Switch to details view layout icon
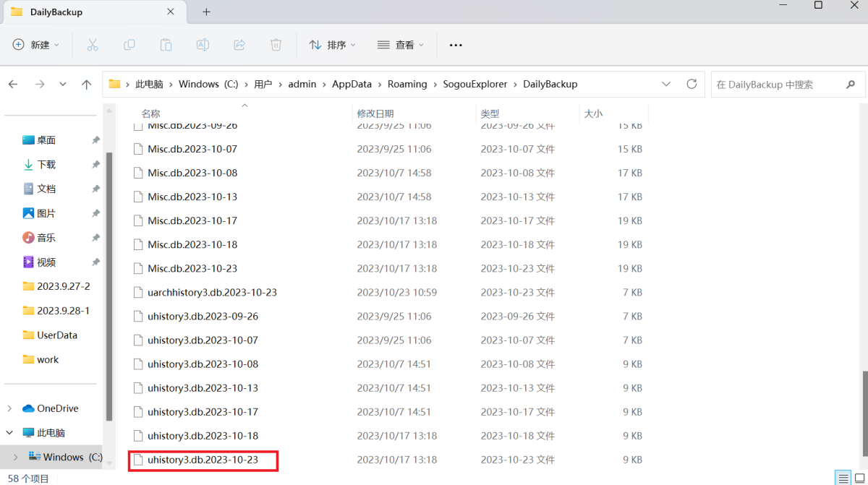Image resolution: width=868 pixels, height=485 pixels. click(x=843, y=478)
